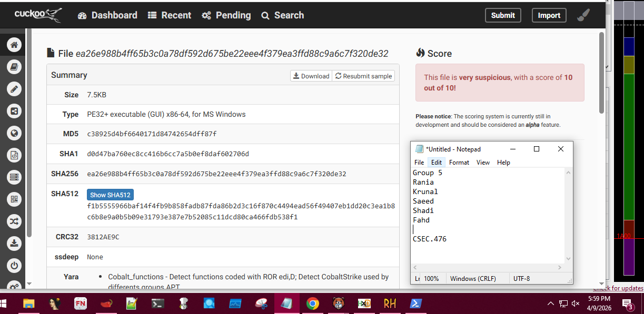
Task: Open Notepad File menu
Action: point(419,163)
